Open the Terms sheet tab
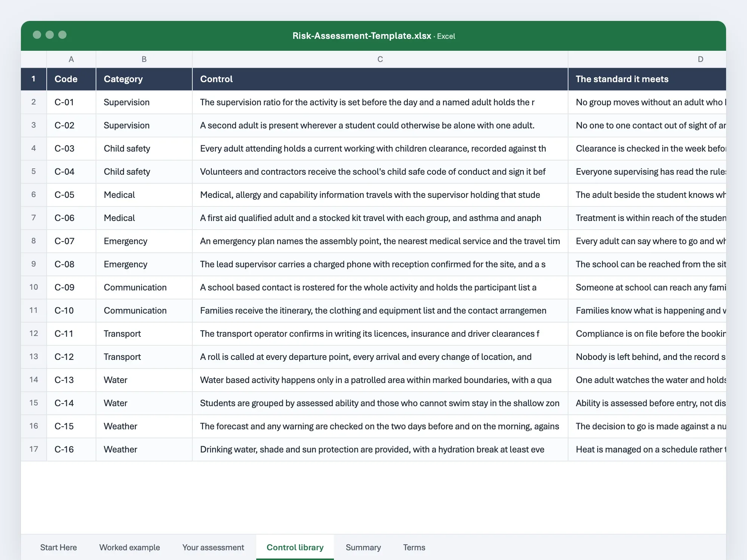The height and width of the screenshot is (560, 747). click(x=414, y=547)
